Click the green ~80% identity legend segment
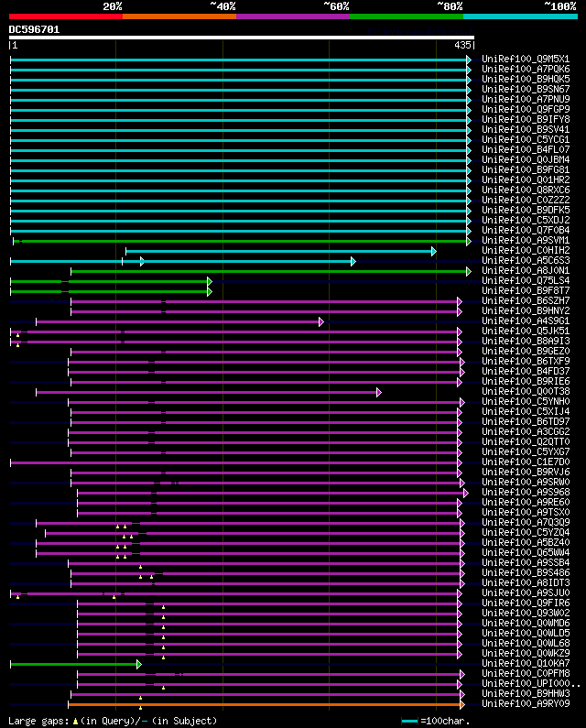Image resolution: width=586 pixels, height=728 pixels. (407, 16)
